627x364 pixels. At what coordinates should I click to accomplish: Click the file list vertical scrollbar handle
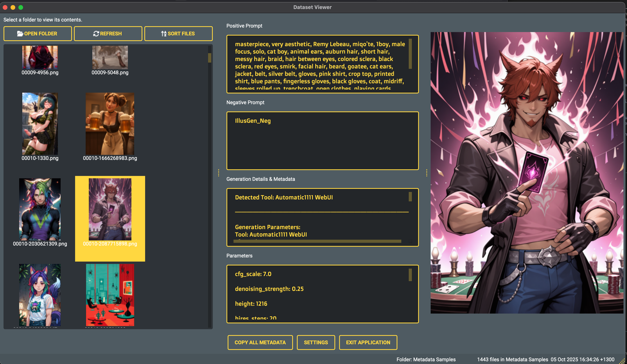(x=209, y=58)
